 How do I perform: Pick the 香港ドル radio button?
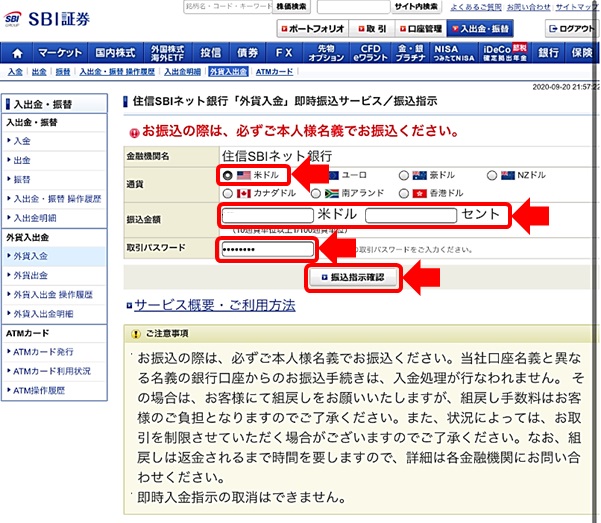[x=404, y=194]
